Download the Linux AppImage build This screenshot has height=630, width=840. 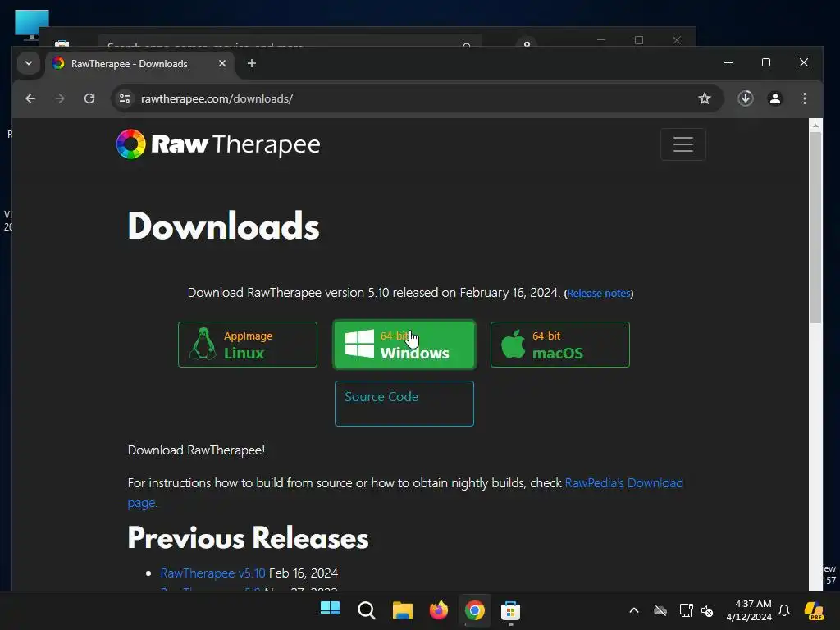[248, 345]
